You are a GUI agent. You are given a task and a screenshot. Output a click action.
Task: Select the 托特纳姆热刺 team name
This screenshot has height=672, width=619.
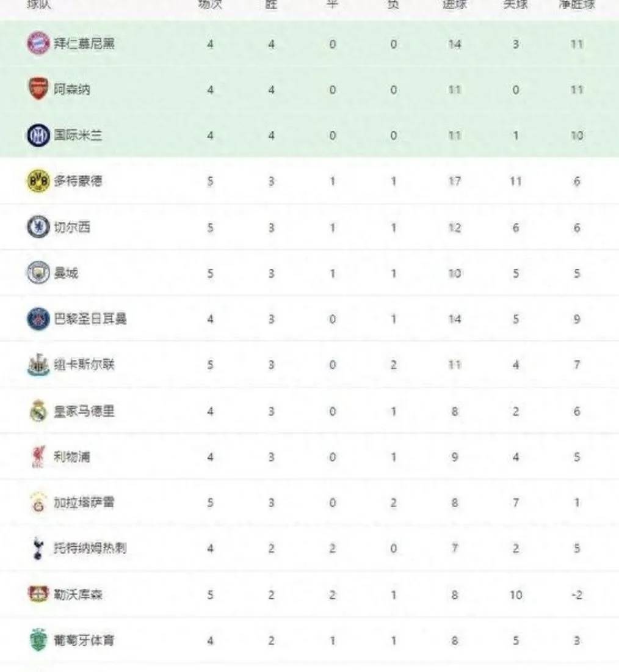click(x=90, y=549)
